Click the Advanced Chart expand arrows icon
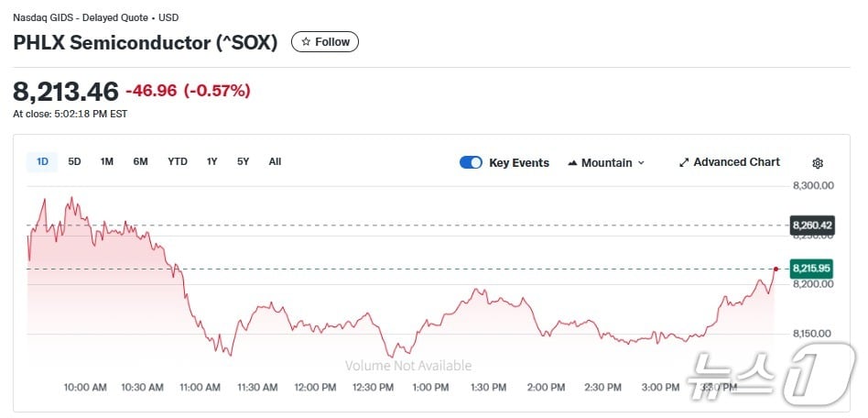Screen dimensions: 868x418 coord(684,162)
